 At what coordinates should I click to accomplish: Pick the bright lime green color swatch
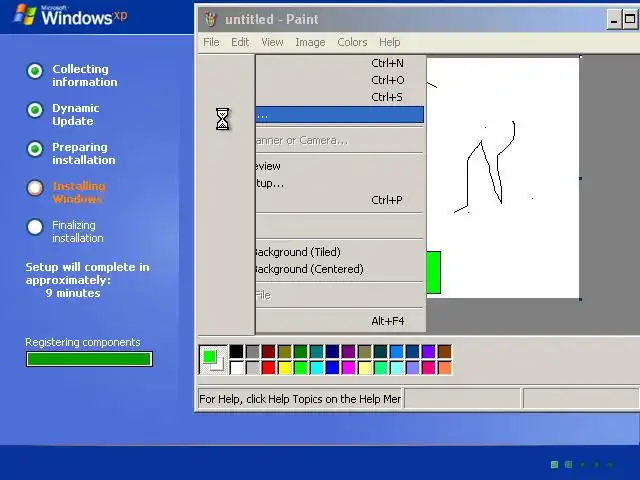[300, 368]
